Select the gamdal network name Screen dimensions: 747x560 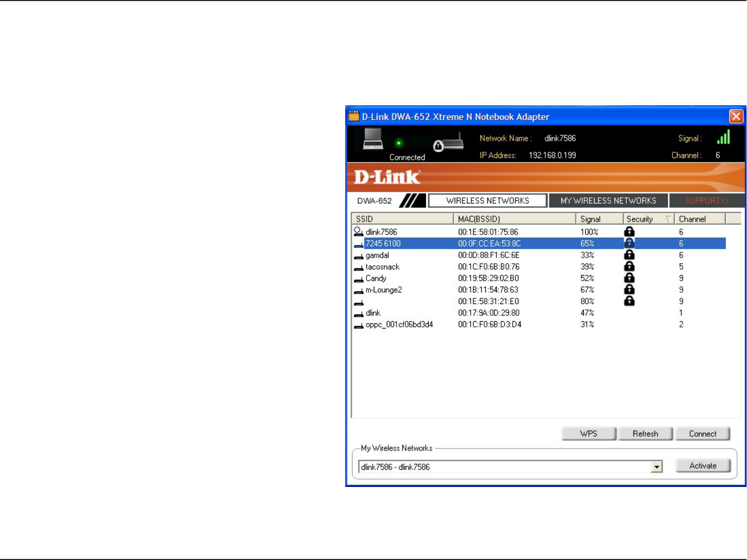(x=377, y=255)
